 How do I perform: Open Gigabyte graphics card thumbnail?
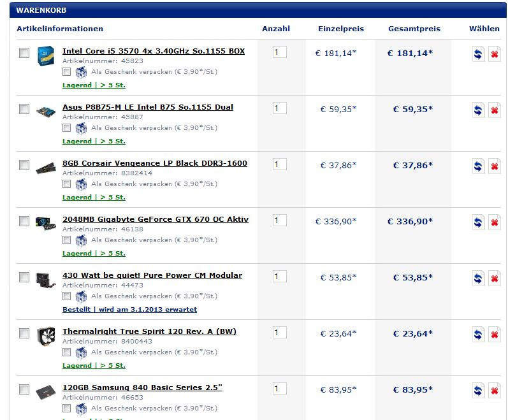tap(46, 224)
